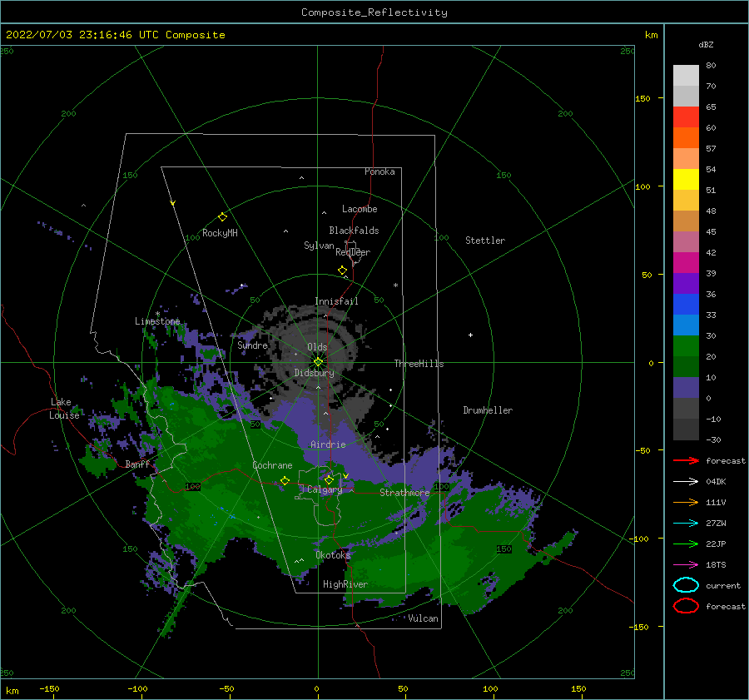Screen dimensions: 749x700
Task: Select the Blackfalds label
Action: click(354, 231)
